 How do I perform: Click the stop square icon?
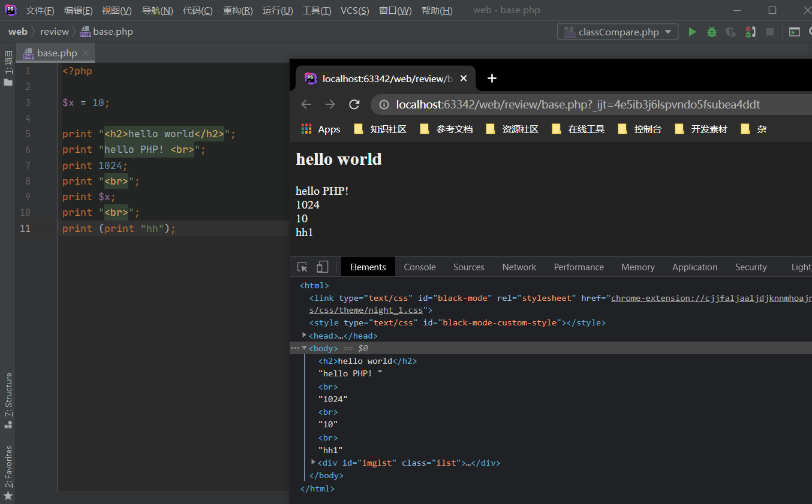(x=770, y=32)
